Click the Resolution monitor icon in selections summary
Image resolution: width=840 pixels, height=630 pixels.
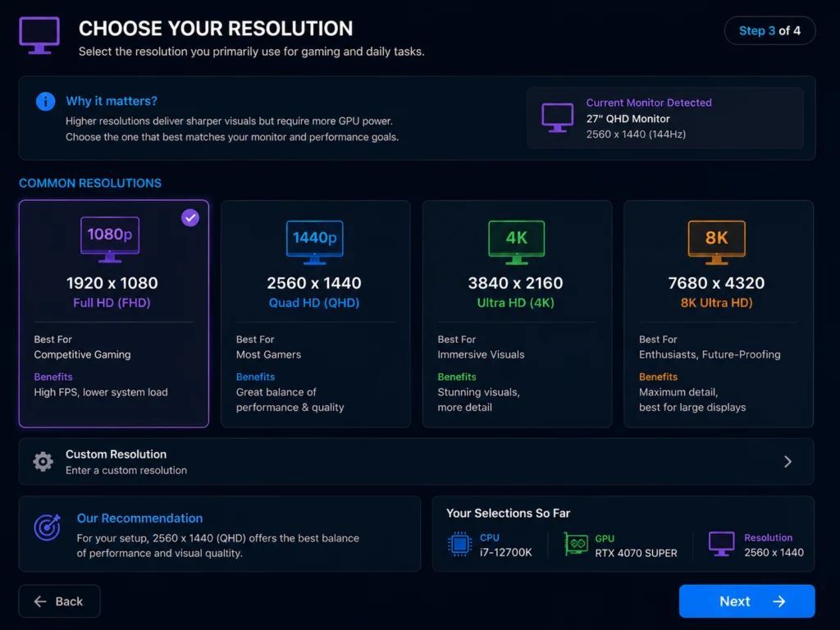point(721,545)
